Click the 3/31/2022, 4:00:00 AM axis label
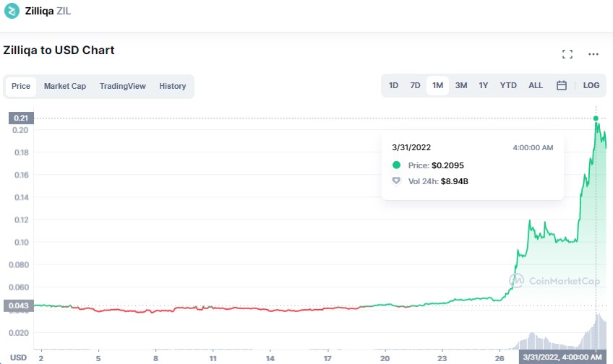This screenshot has height=364, width=613. coord(562,357)
